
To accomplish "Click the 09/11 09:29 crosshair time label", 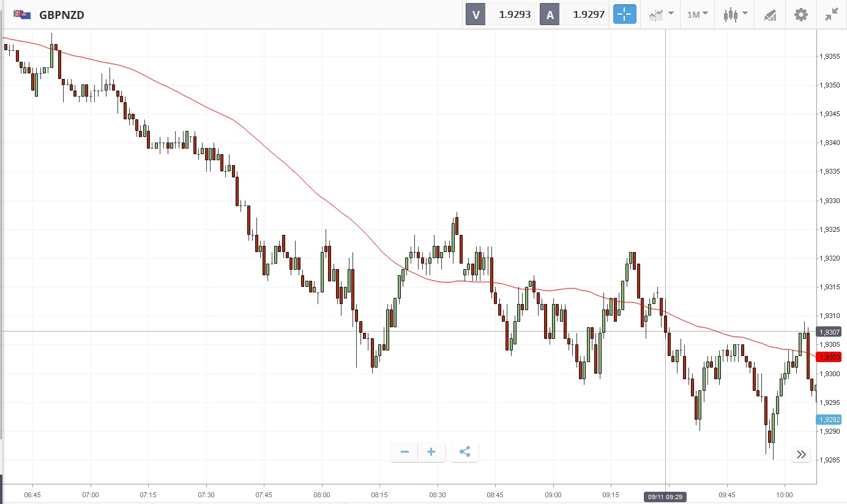I will tap(665, 497).
